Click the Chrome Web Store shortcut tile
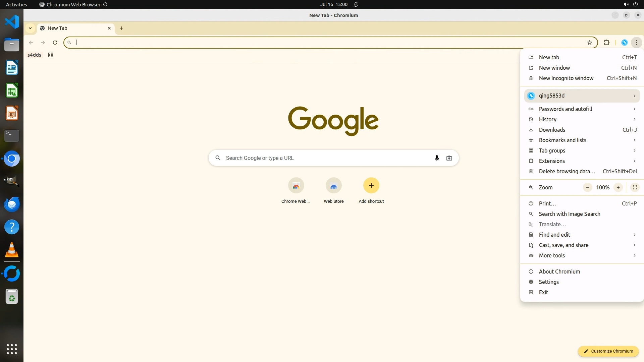This screenshot has height=362, width=644. [x=296, y=186]
